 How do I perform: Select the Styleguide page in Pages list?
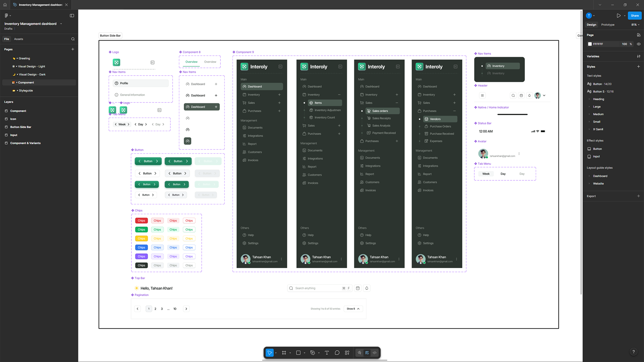click(25, 90)
